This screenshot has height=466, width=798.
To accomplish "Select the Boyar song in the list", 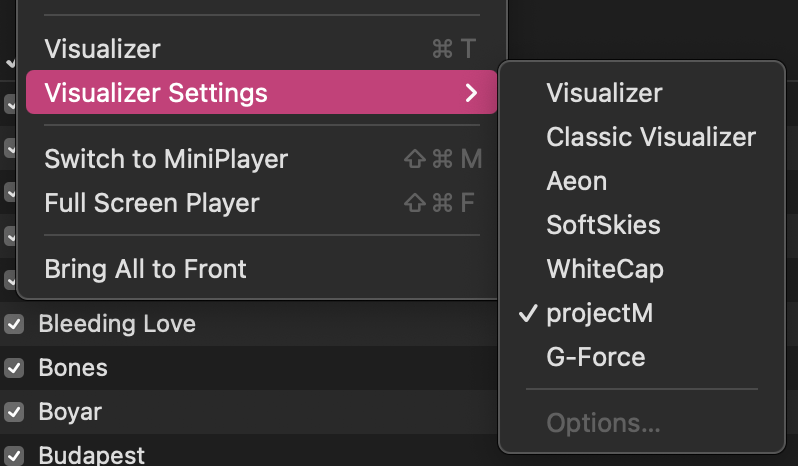I will click(70, 412).
